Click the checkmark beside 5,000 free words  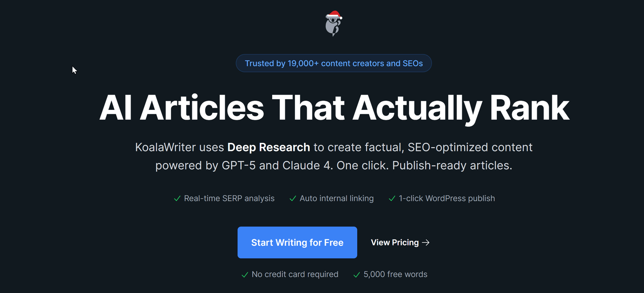pos(356,274)
